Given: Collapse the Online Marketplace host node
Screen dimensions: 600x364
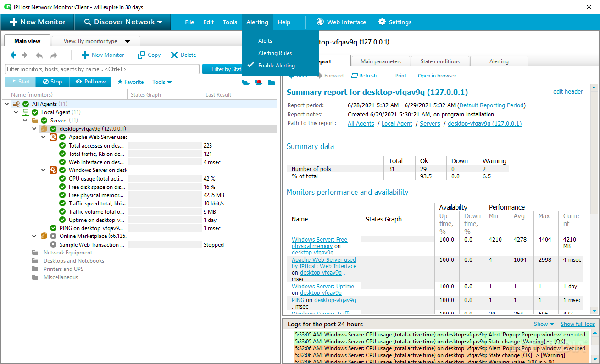Looking at the screenshot, I should [x=34, y=236].
